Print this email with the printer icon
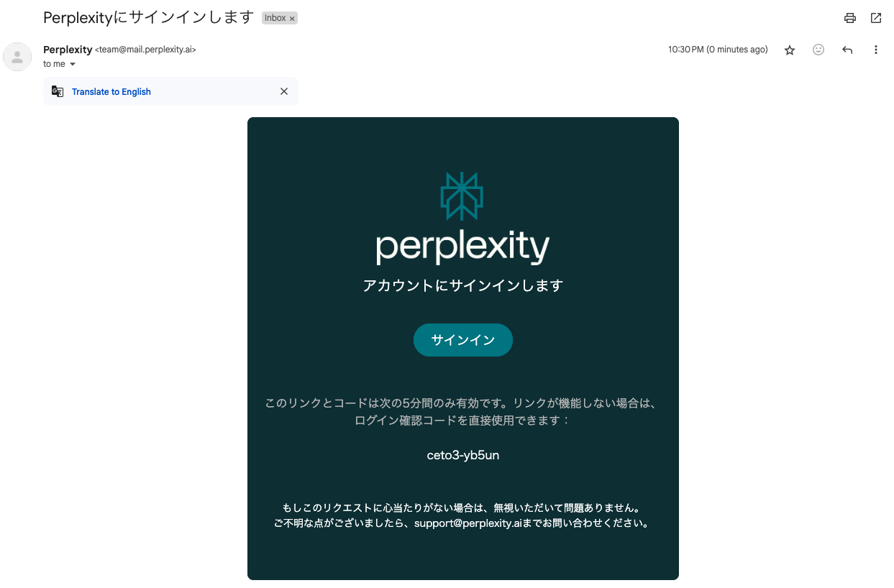Image resolution: width=894 pixels, height=588 pixels. point(850,18)
